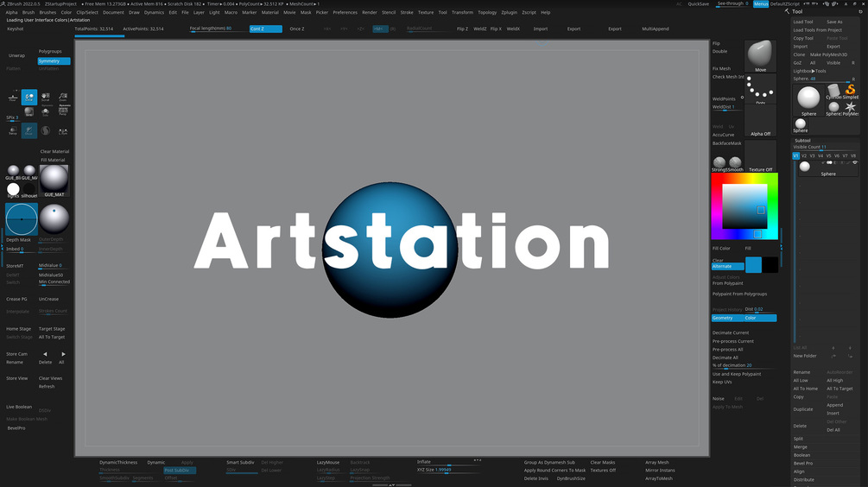
Task: Toggle the Persp perspective icon
Action: point(63,112)
